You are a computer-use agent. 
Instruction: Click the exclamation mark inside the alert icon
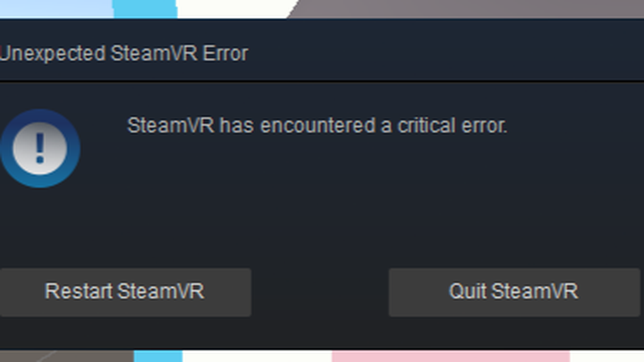tap(40, 148)
